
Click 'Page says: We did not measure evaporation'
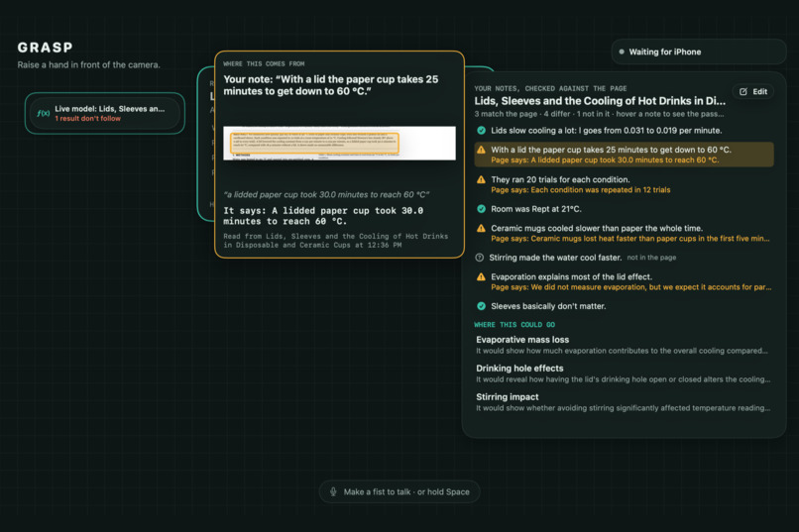[630, 287]
